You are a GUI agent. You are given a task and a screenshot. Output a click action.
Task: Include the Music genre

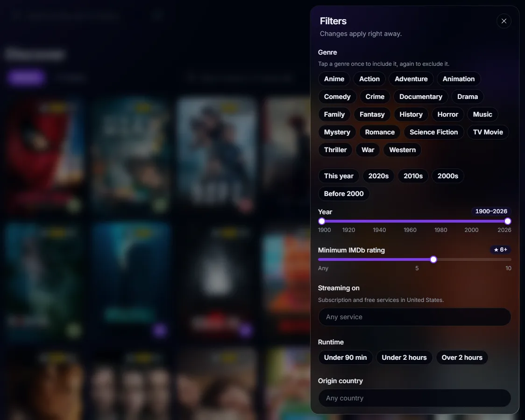click(482, 114)
